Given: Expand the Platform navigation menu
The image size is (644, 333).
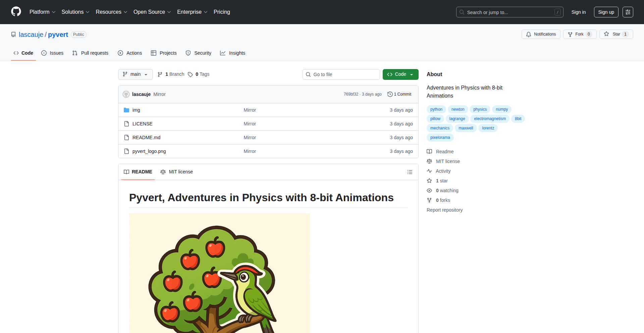Looking at the screenshot, I should pos(42,12).
